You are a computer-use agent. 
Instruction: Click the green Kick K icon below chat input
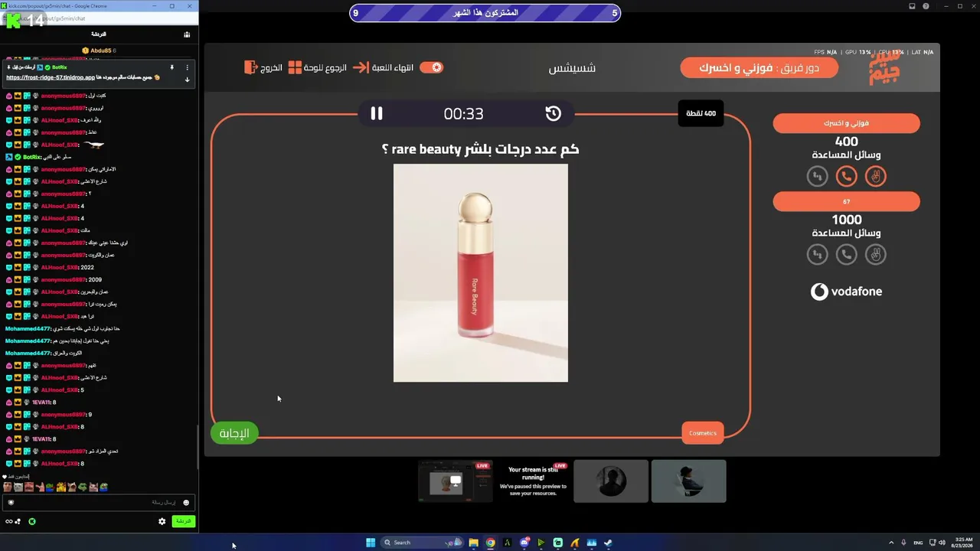pos(32,522)
